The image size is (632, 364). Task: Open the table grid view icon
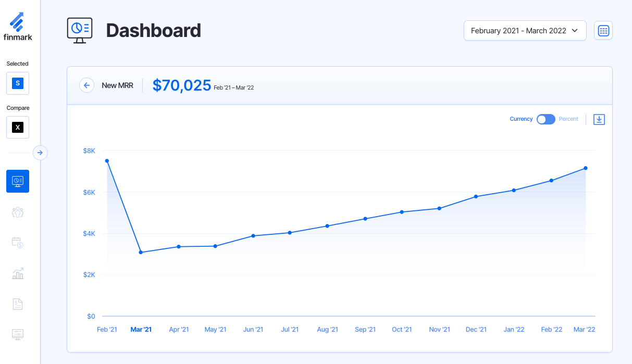pyautogui.click(x=603, y=31)
